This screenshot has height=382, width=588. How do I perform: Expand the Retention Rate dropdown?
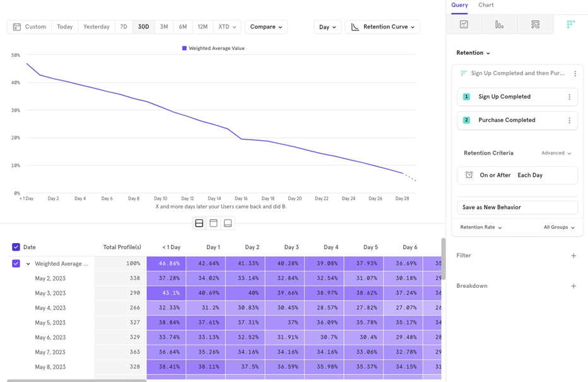tap(481, 227)
